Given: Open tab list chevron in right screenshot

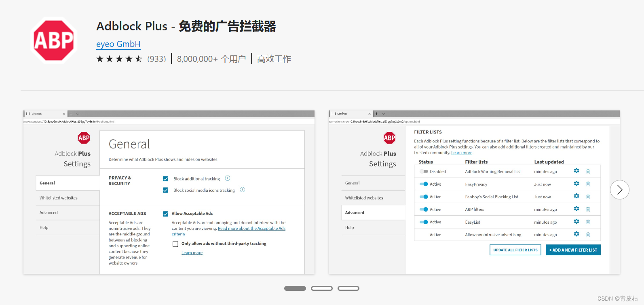Looking at the screenshot, I should (x=384, y=114).
